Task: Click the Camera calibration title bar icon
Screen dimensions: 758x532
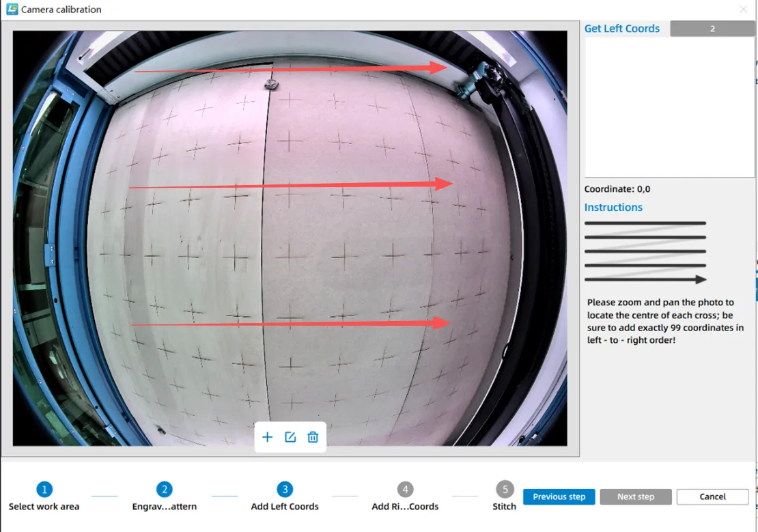Action: (12, 10)
